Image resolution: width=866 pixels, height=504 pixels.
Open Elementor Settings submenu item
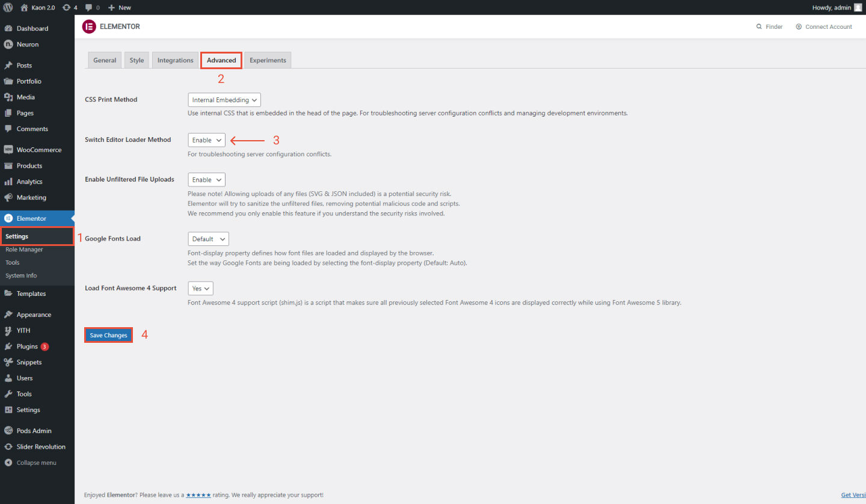[37, 236]
